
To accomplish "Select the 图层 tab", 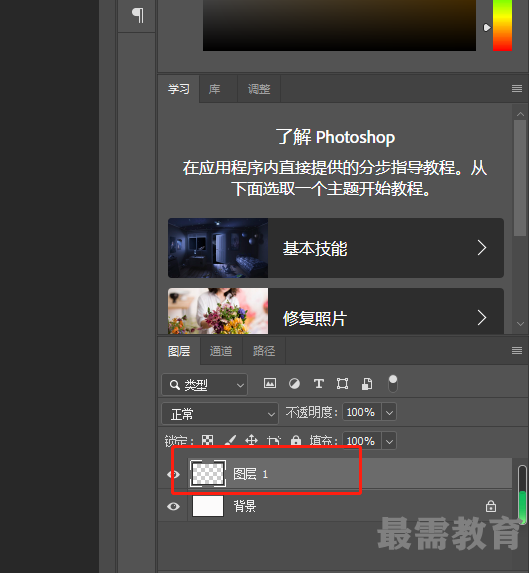I will point(179,351).
